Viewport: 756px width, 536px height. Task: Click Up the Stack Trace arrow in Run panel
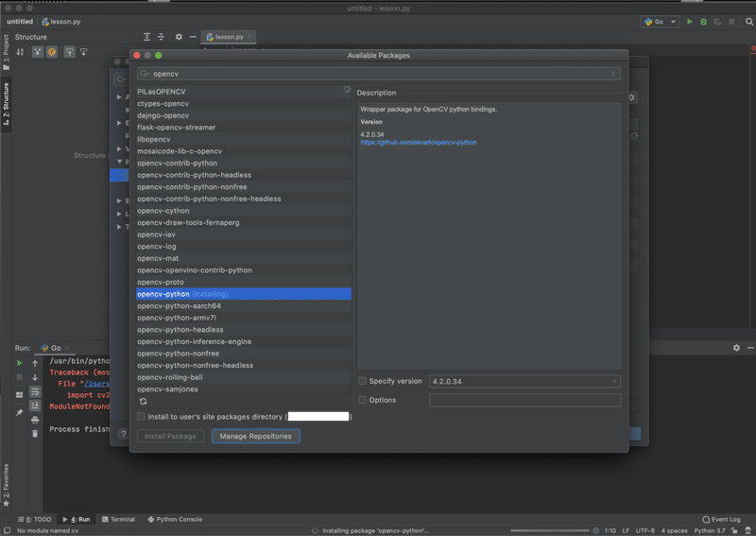click(35, 363)
